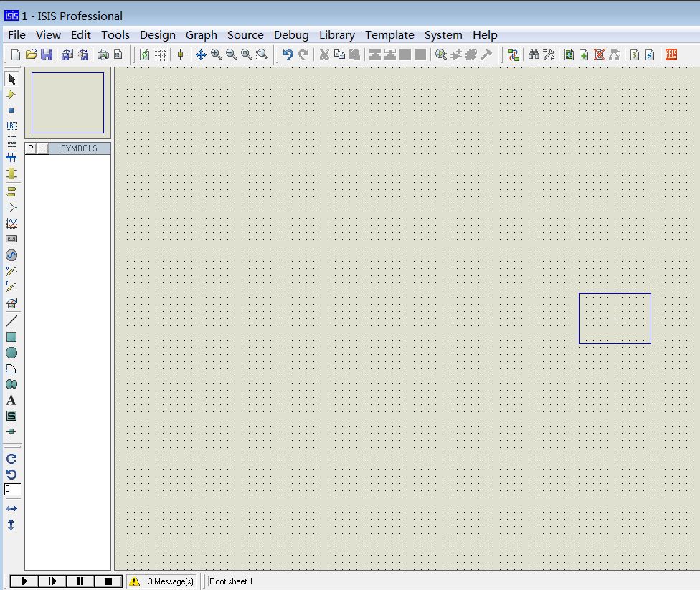Select the 2D Graphics Circle tool
The image size is (700, 590).
click(11, 353)
